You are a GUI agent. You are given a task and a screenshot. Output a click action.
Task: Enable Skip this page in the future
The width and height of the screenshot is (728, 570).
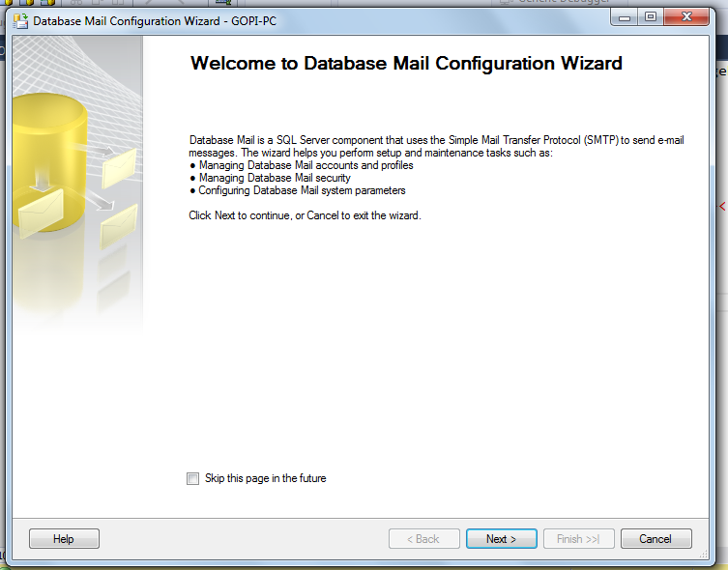point(192,478)
